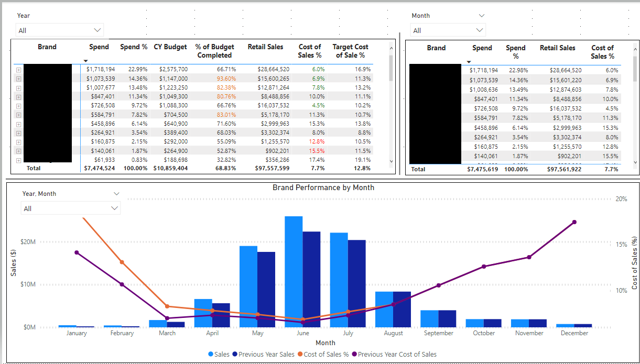Image resolution: width=640 pixels, height=364 pixels.
Task: Open the Year, Month slicer dropdown showing All
Action: 71,208
